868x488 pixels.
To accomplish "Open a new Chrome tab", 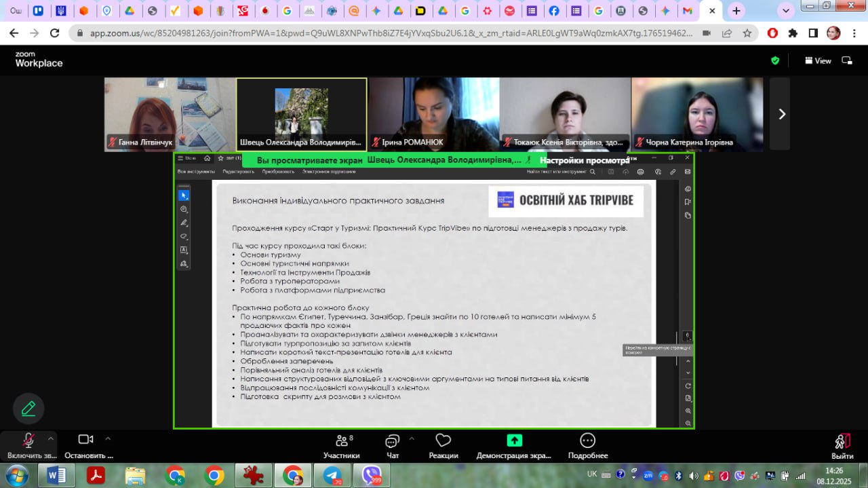I will point(736,11).
